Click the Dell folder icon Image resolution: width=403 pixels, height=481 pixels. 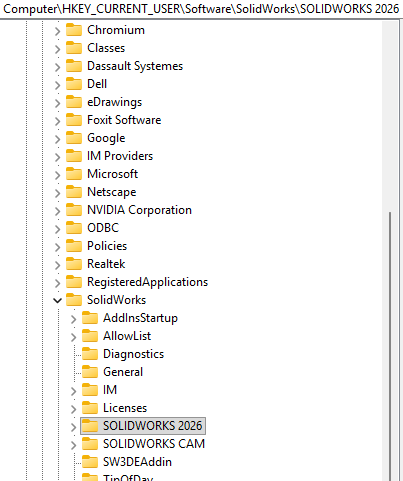74,84
